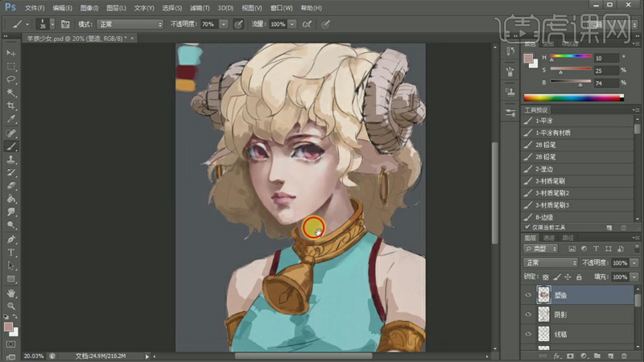Viewport: 644px width, 362px height.
Task: Open the Brush panel toggle in options bar
Action: click(65, 24)
